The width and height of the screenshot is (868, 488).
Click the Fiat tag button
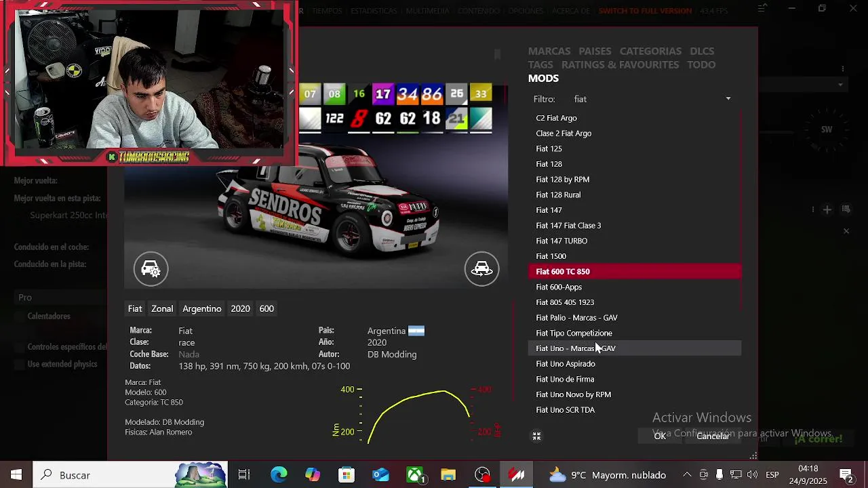tap(135, 309)
